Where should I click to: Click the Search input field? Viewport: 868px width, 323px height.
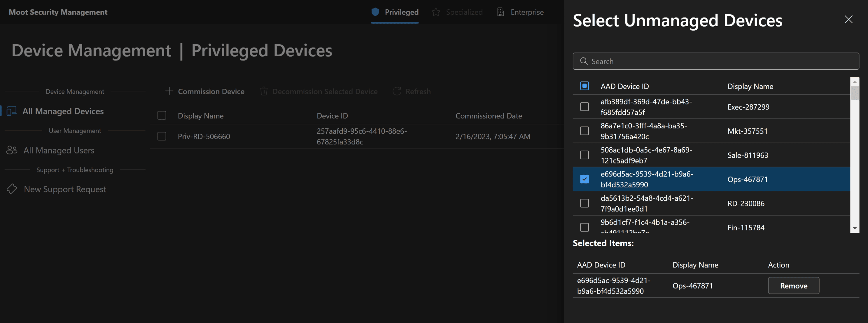716,61
